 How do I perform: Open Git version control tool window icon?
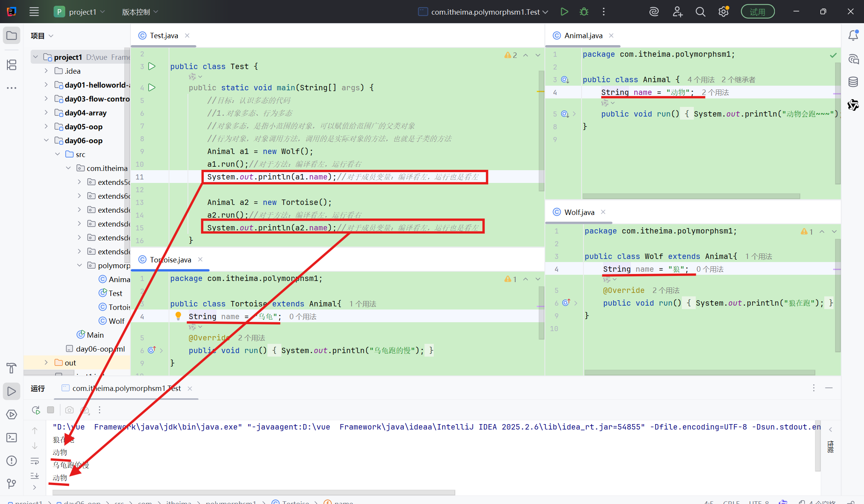click(x=12, y=484)
